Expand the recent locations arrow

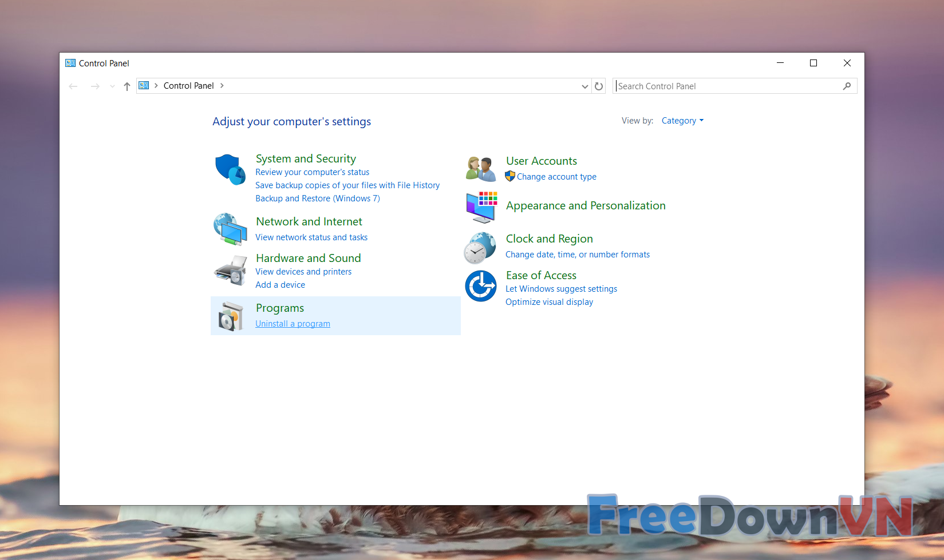click(112, 86)
